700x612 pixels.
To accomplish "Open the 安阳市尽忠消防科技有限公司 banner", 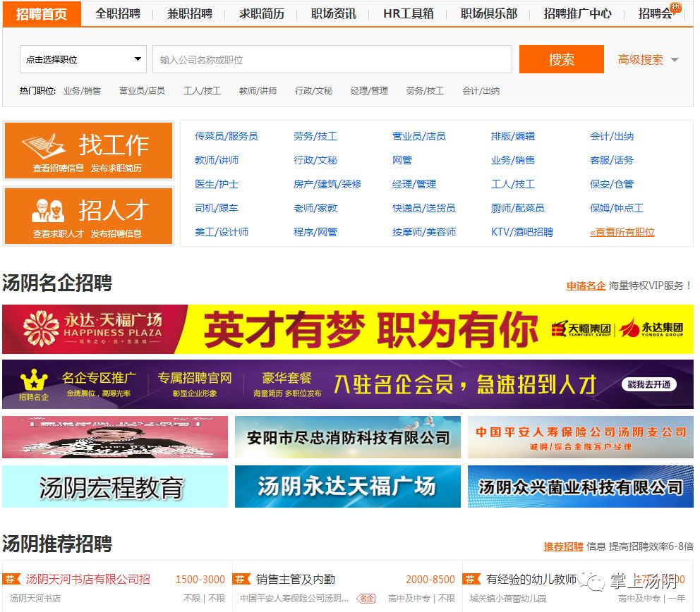I will [x=348, y=437].
